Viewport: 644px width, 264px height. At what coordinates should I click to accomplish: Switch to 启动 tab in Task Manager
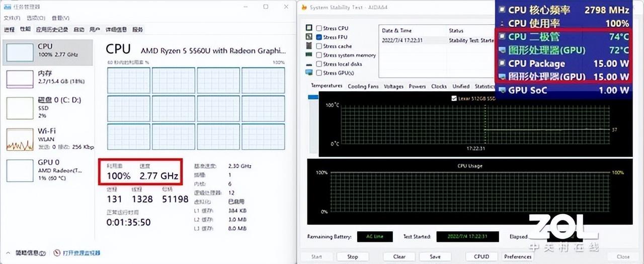79,30
